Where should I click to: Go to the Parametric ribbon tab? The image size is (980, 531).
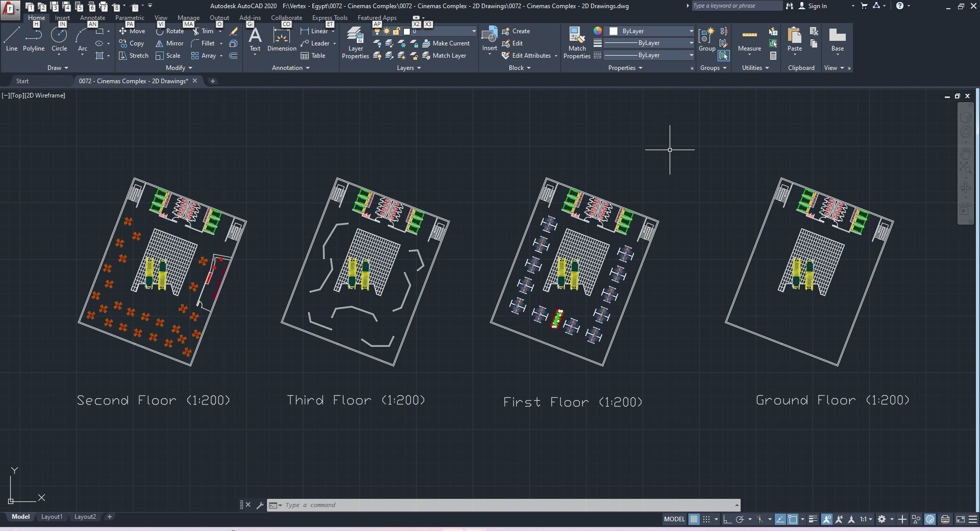[130, 18]
